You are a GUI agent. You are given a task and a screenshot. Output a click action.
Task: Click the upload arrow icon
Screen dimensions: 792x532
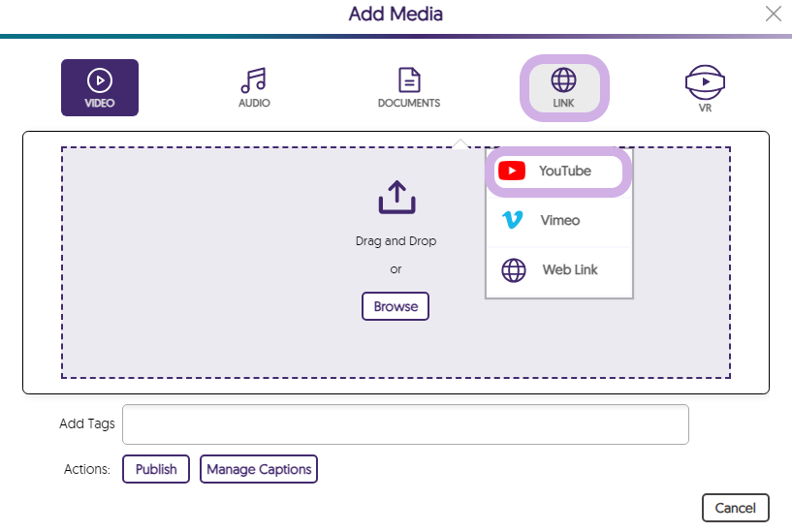coord(396,197)
